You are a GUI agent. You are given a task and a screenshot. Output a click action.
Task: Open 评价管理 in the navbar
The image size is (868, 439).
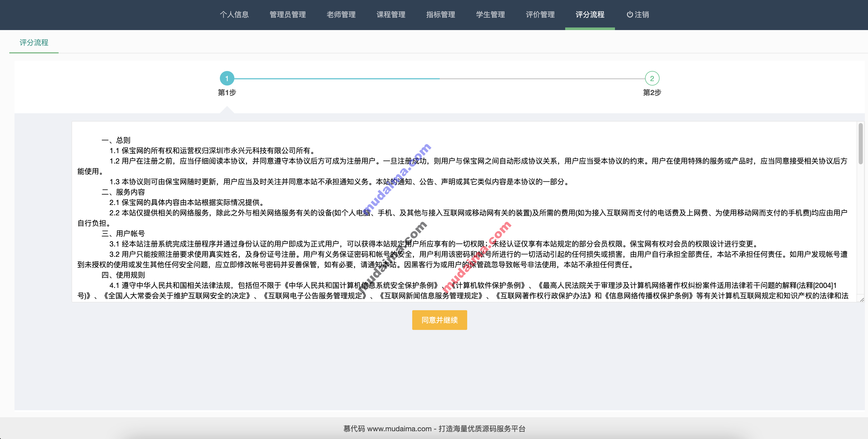coord(540,15)
